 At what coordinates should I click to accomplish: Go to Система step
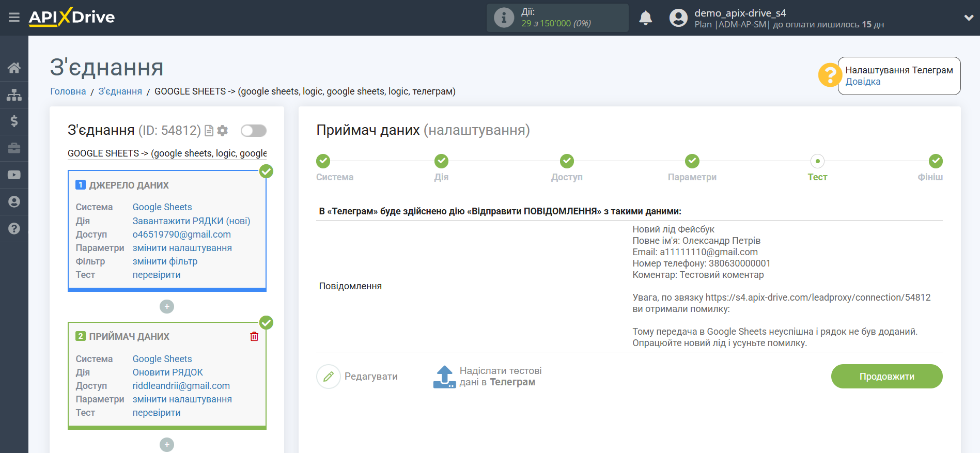click(323, 161)
